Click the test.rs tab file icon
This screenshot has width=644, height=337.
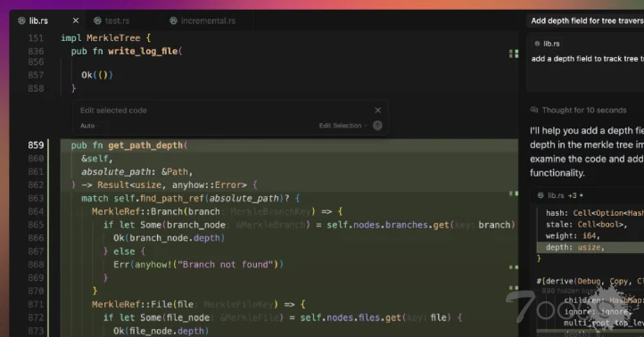pyautogui.click(x=97, y=21)
